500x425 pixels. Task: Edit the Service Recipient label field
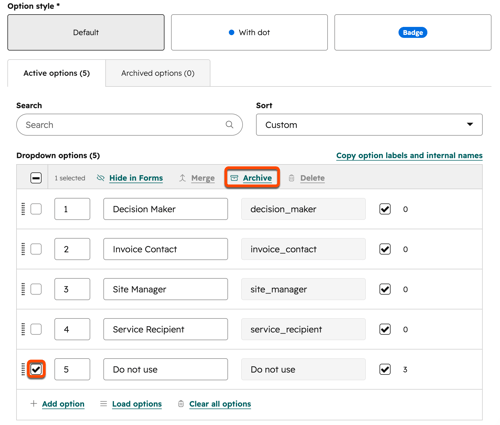(x=166, y=329)
